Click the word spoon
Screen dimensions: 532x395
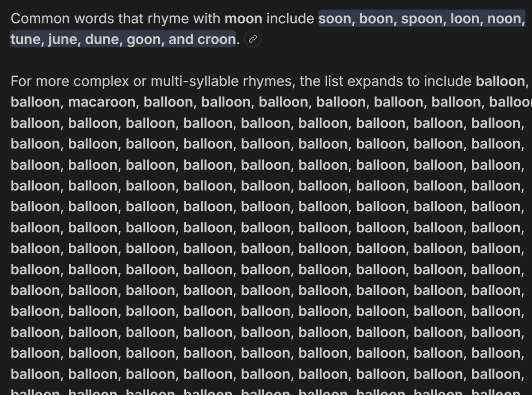coord(421,19)
